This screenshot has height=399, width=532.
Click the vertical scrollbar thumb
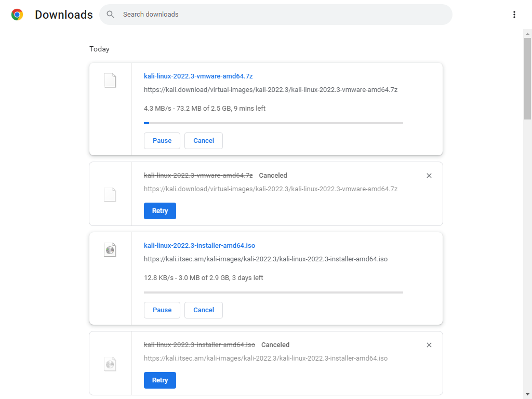pos(527,79)
